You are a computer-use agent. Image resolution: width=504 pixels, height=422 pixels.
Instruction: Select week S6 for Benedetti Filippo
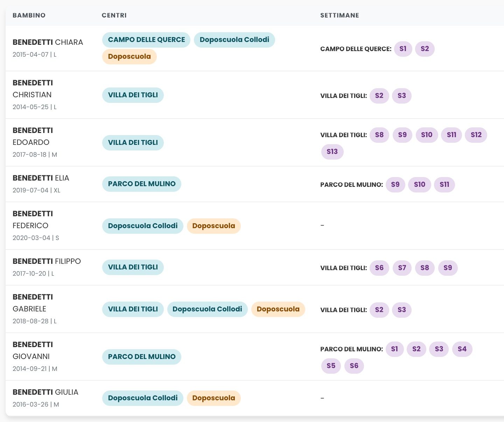379,268
